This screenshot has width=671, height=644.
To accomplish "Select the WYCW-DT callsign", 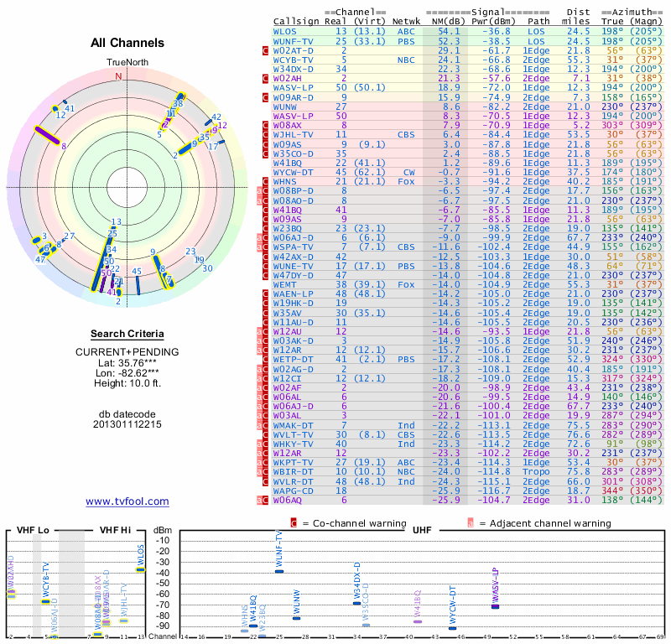I will 293,173.
